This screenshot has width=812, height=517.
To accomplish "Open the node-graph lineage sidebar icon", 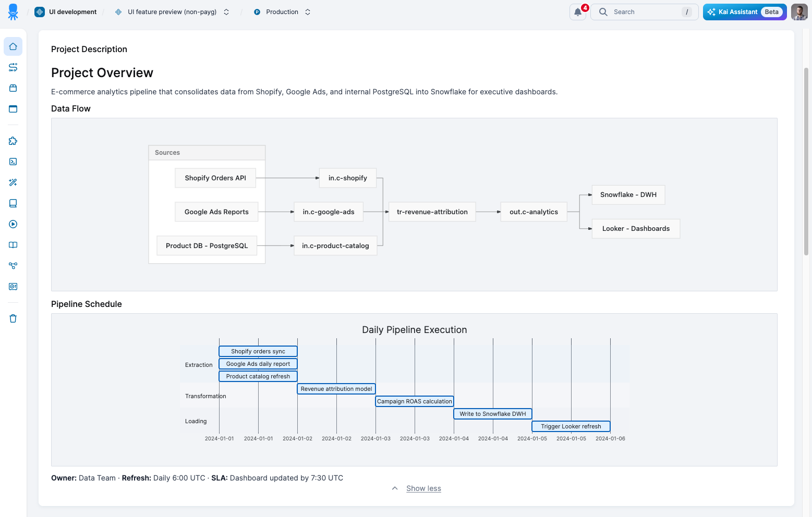I will (x=13, y=266).
